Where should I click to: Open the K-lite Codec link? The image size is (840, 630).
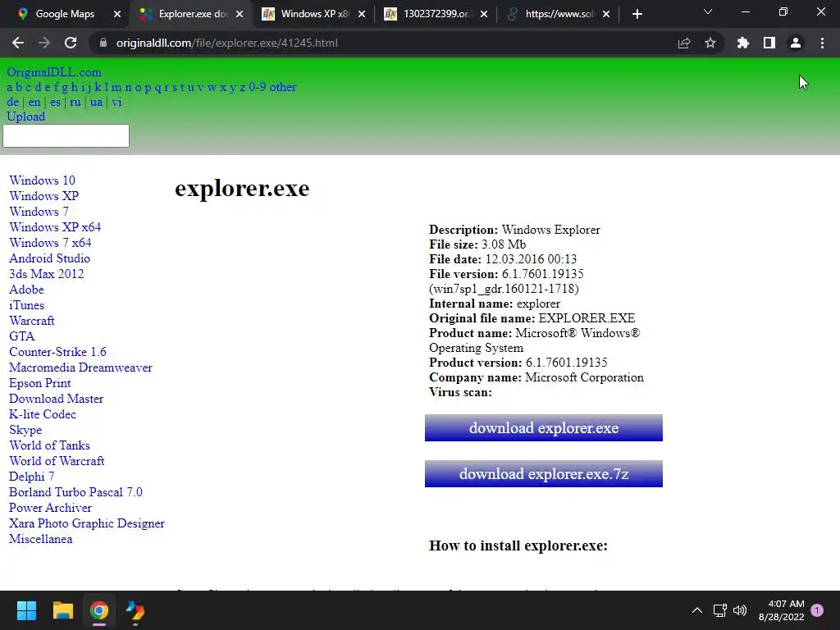[x=43, y=414]
